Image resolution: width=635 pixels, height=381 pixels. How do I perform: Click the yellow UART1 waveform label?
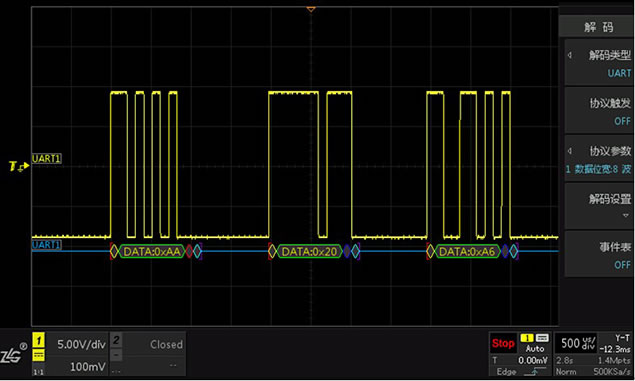(x=47, y=158)
